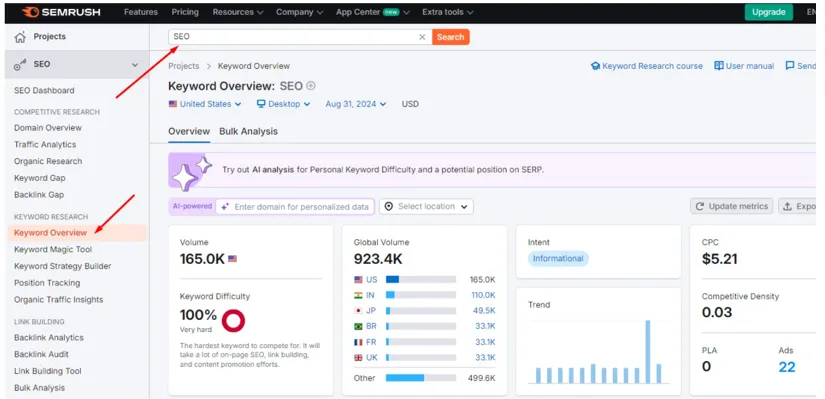Open Organic Traffic Insights in sidebar
Viewport: 825px width, 399px height.
(59, 300)
